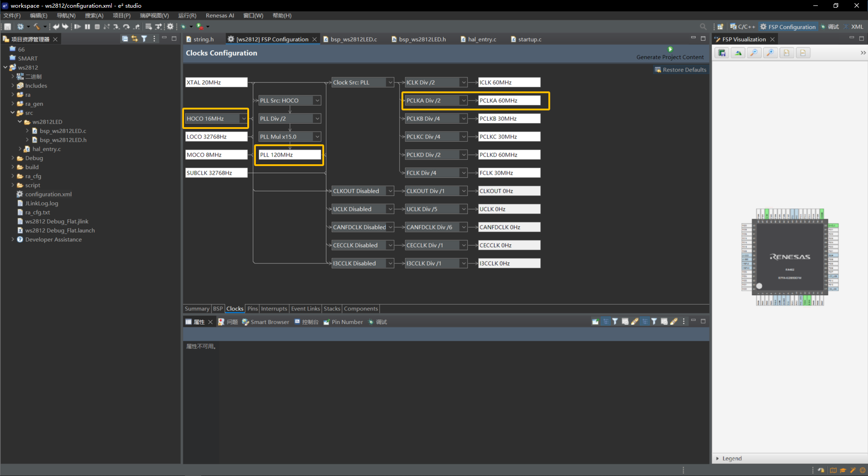Click the Terminate (stop) icon
Screen dimensions: 868x476
coord(97,27)
